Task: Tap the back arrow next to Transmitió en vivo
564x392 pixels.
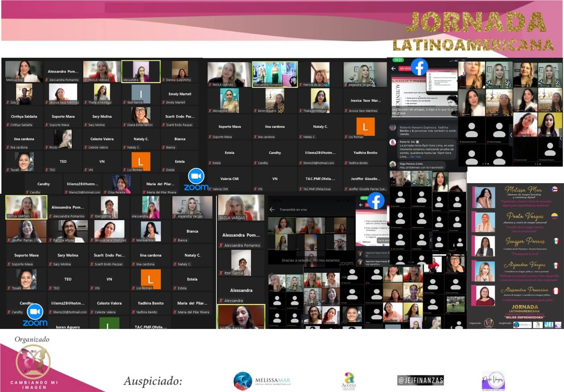Action: (272, 210)
